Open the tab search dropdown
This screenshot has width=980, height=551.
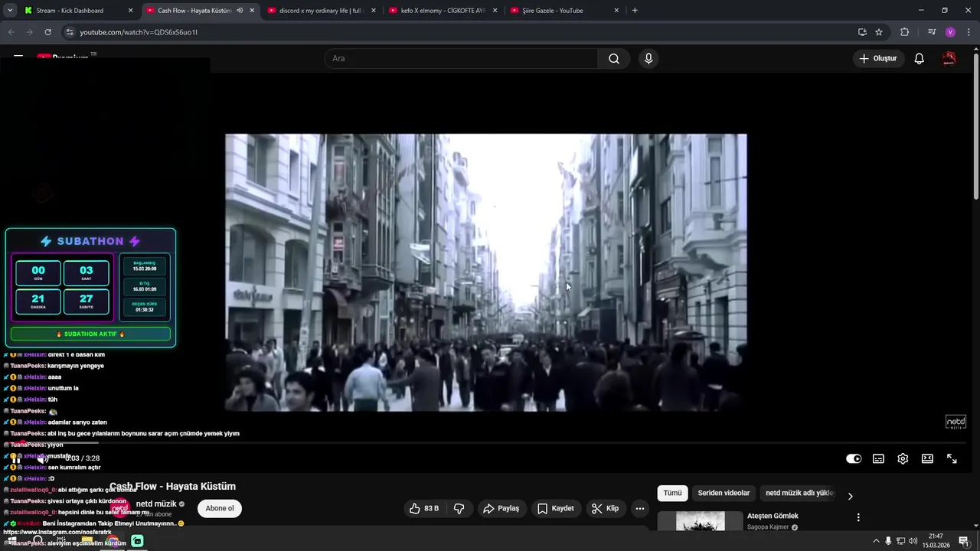point(10,11)
